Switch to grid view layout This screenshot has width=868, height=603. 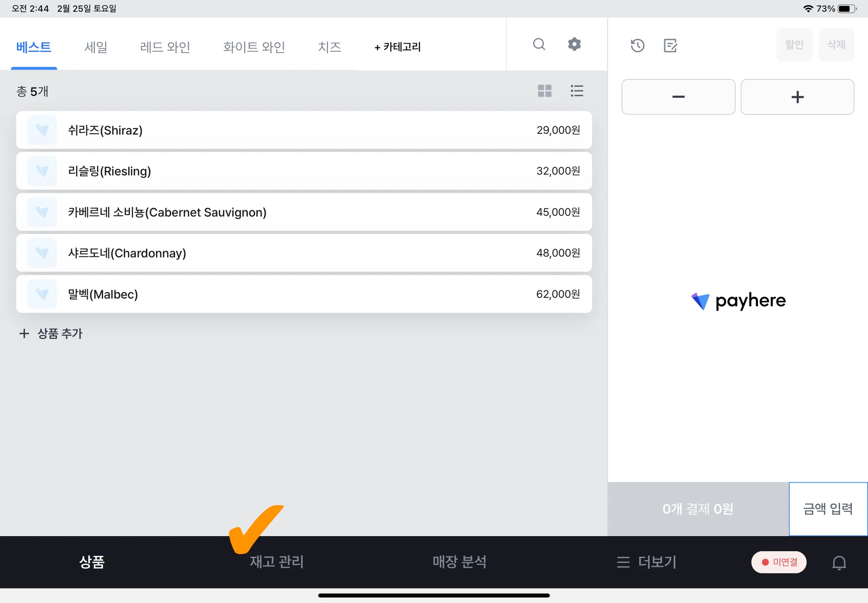click(545, 91)
